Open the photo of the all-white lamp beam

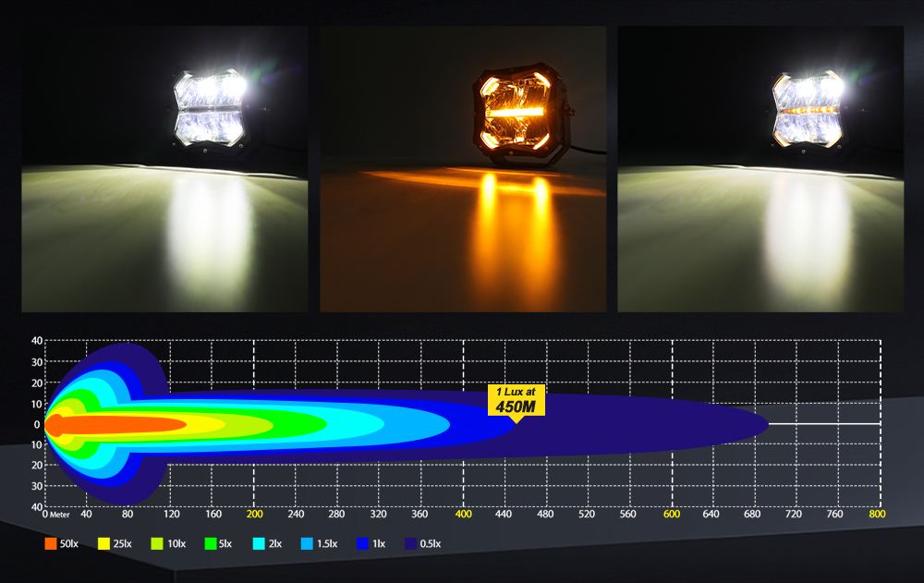pyautogui.click(x=164, y=169)
